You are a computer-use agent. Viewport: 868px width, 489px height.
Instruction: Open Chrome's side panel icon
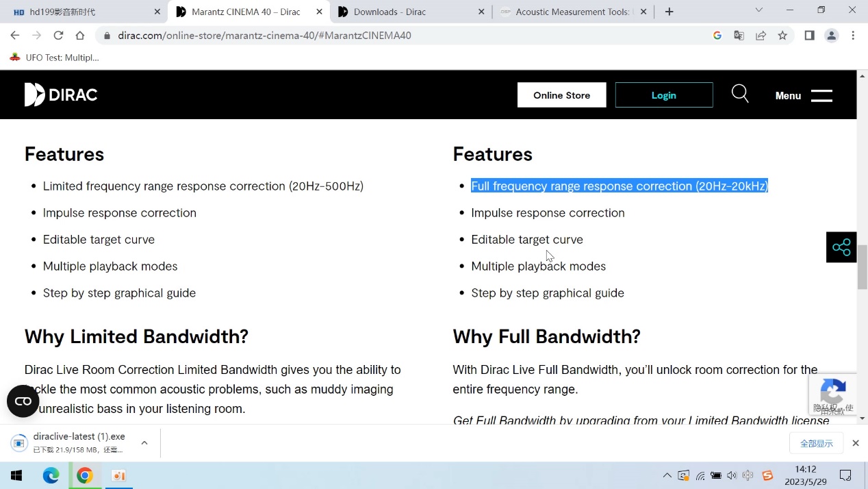(x=809, y=36)
